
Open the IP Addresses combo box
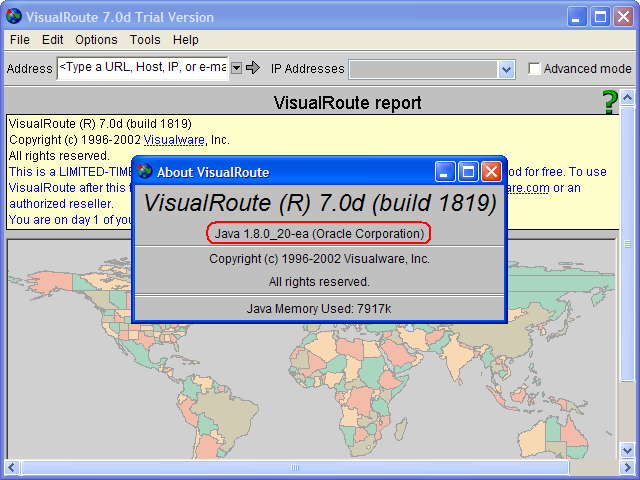432,69
